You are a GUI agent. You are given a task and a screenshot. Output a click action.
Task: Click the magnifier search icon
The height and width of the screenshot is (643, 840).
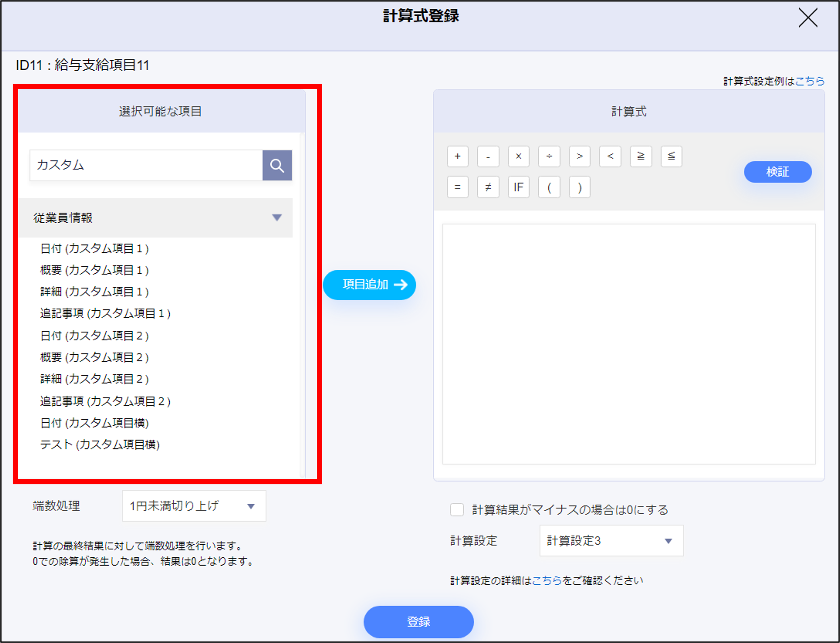coord(277,165)
